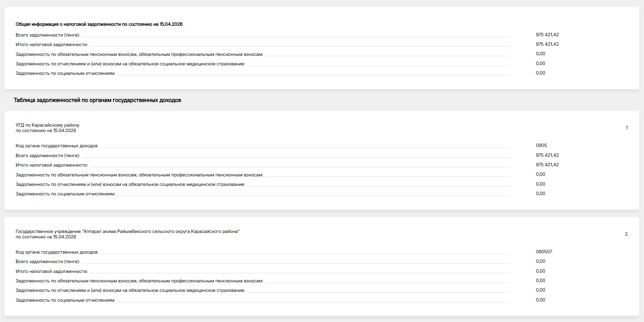The image size is (644, 322).
Task: Click the Аппарат акима Райымбекского округа title
Action: coord(127,232)
